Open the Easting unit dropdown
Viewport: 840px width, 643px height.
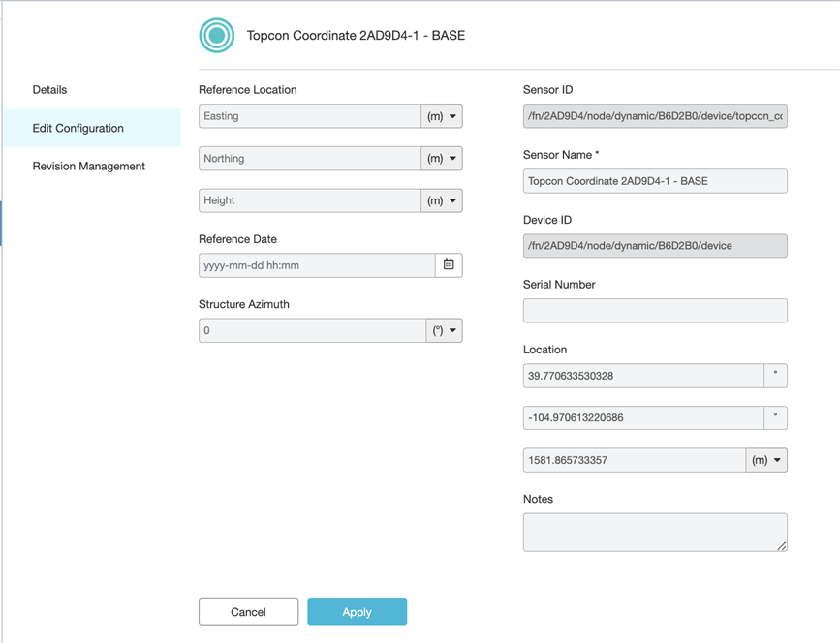442,116
